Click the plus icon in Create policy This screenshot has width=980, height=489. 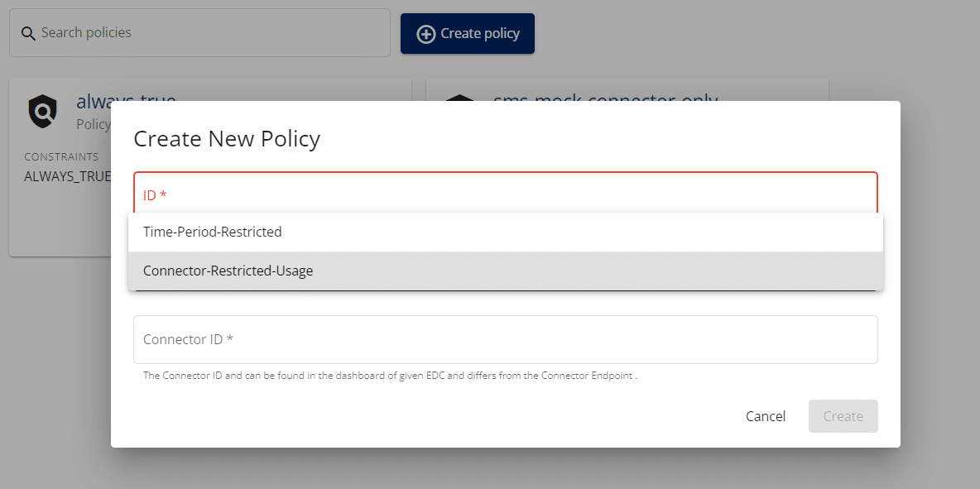(425, 35)
